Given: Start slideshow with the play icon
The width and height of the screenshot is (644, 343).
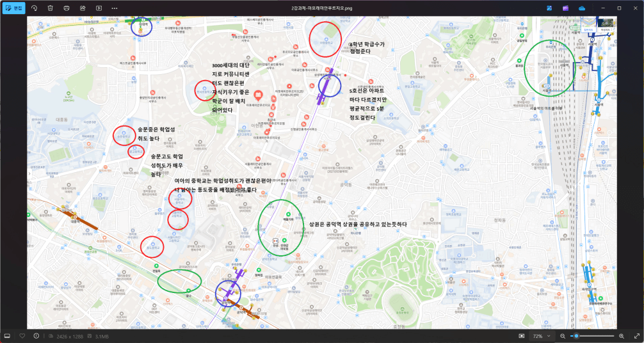Looking at the screenshot, I should click(x=99, y=8).
